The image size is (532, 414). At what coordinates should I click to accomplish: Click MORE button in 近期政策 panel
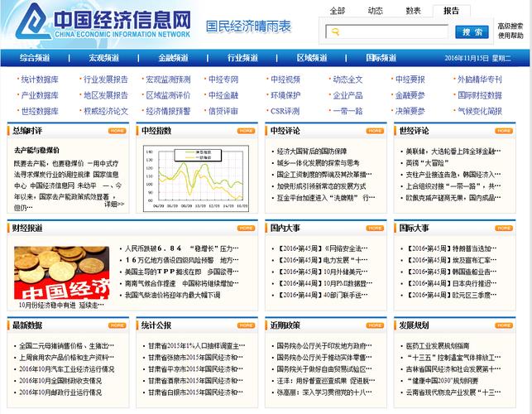[375, 325]
